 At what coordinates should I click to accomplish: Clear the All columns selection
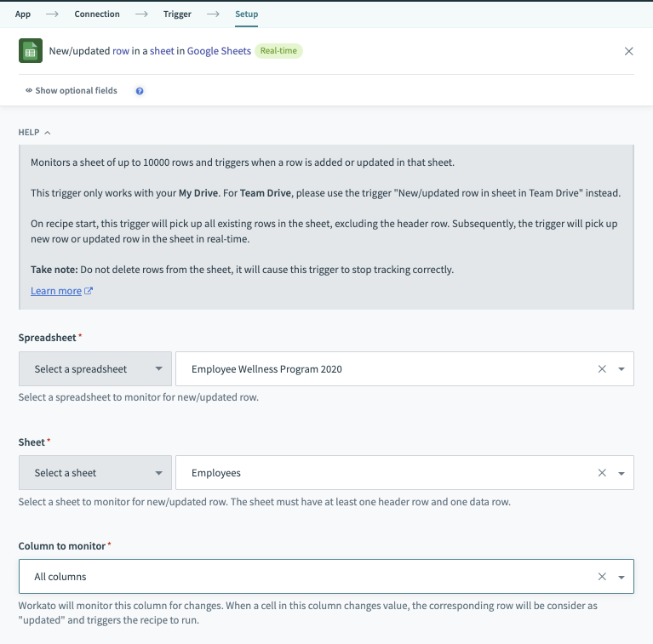602,577
